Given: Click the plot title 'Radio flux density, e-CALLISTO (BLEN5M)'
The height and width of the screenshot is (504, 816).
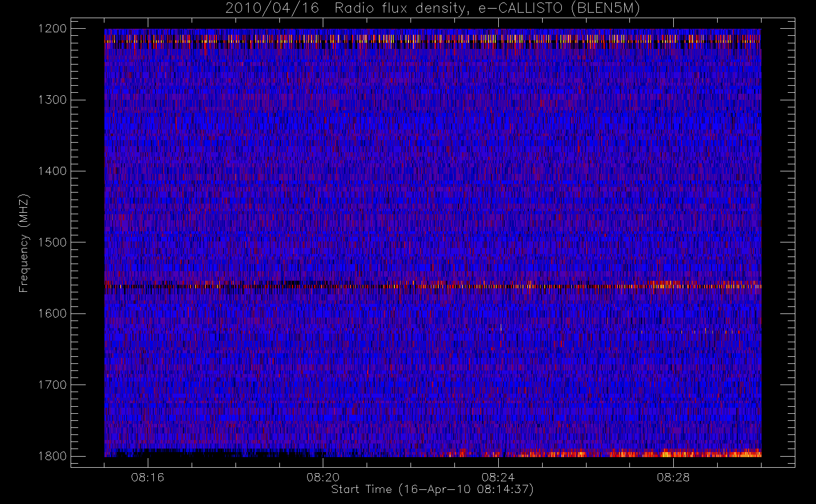Looking at the screenshot, I should 488,9.
